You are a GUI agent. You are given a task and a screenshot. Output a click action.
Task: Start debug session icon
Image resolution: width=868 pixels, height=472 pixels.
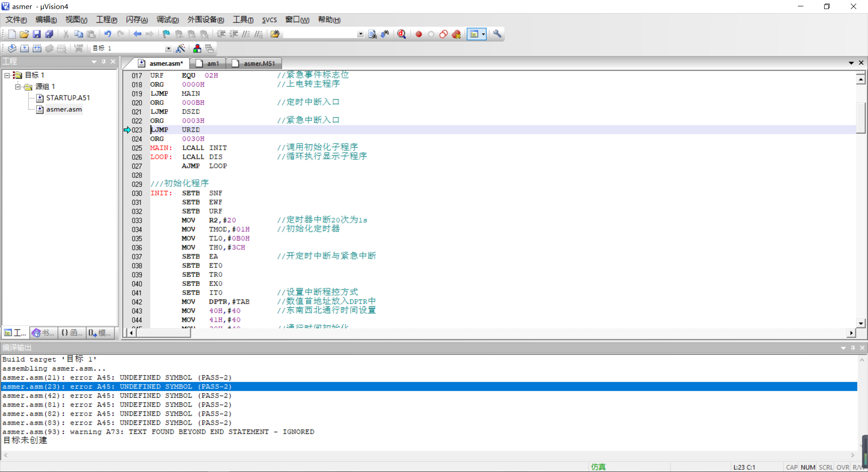[x=401, y=34]
